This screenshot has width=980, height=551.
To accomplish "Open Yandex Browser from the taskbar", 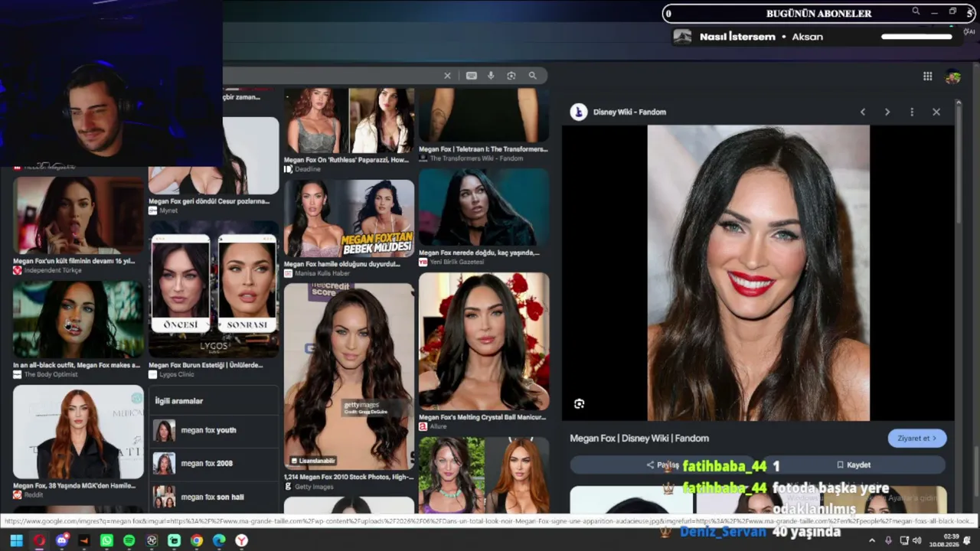I will pyautogui.click(x=242, y=540).
